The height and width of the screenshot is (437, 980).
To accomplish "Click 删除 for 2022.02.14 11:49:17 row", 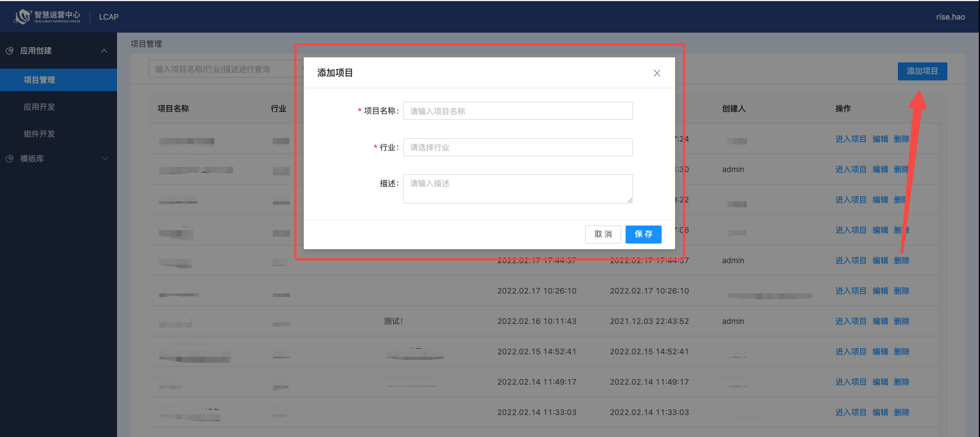I will click(x=902, y=382).
